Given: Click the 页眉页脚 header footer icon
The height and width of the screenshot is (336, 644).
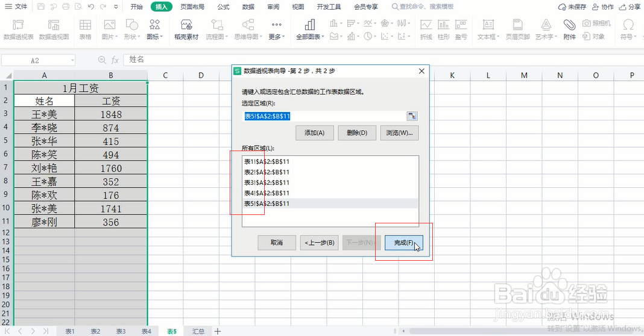Looking at the screenshot, I should [517, 29].
